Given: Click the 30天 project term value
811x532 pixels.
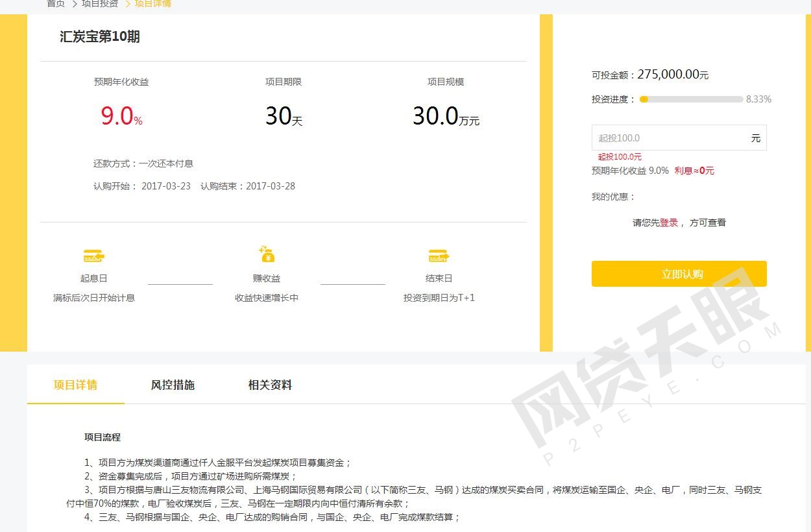Looking at the screenshot, I should point(284,116).
